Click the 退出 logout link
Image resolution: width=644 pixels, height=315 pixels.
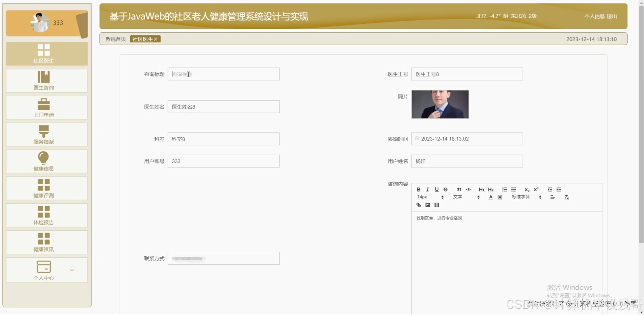(x=611, y=16)
